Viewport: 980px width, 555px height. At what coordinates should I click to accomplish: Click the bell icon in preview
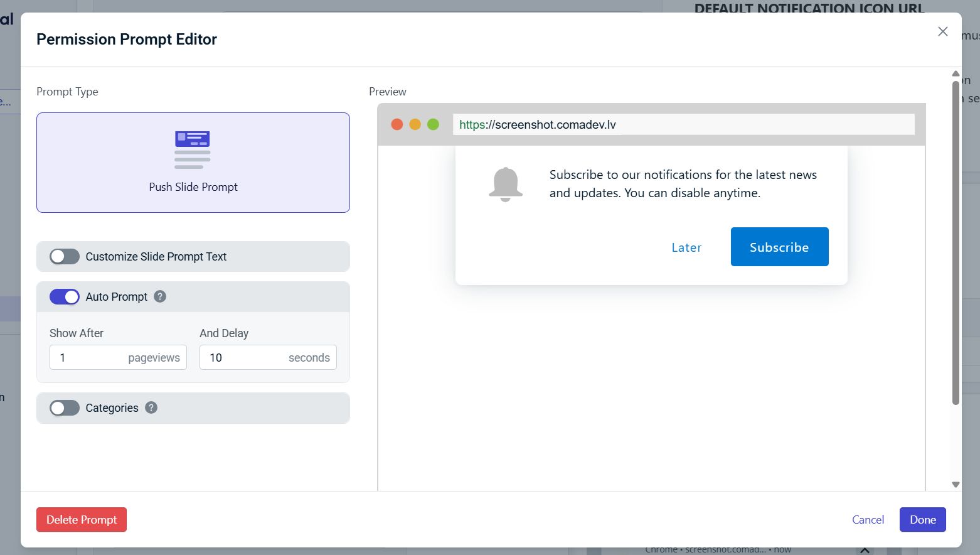click(x=505, y=184)
